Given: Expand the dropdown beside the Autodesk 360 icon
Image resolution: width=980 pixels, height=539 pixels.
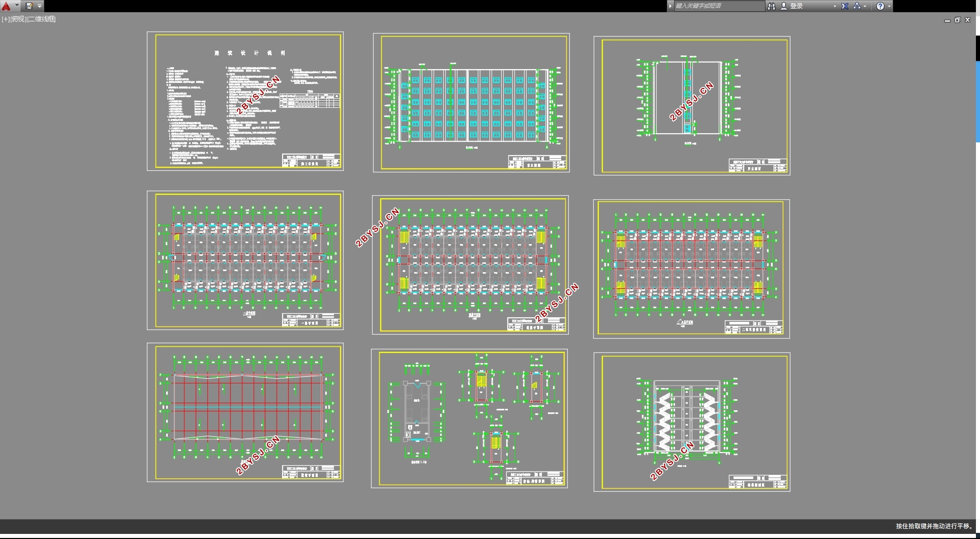Looking at the screenshot, I should point(865,6).
